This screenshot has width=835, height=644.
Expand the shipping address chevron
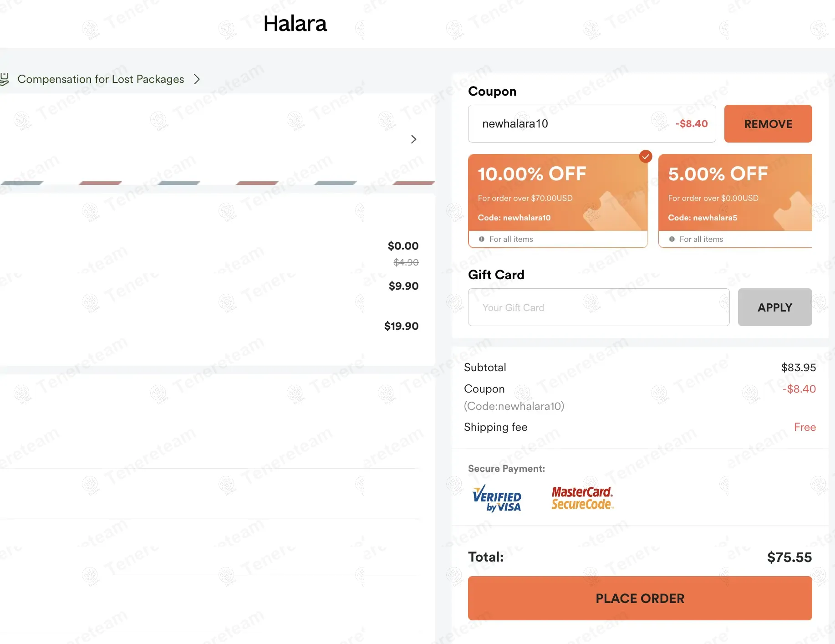coord(413,139)
